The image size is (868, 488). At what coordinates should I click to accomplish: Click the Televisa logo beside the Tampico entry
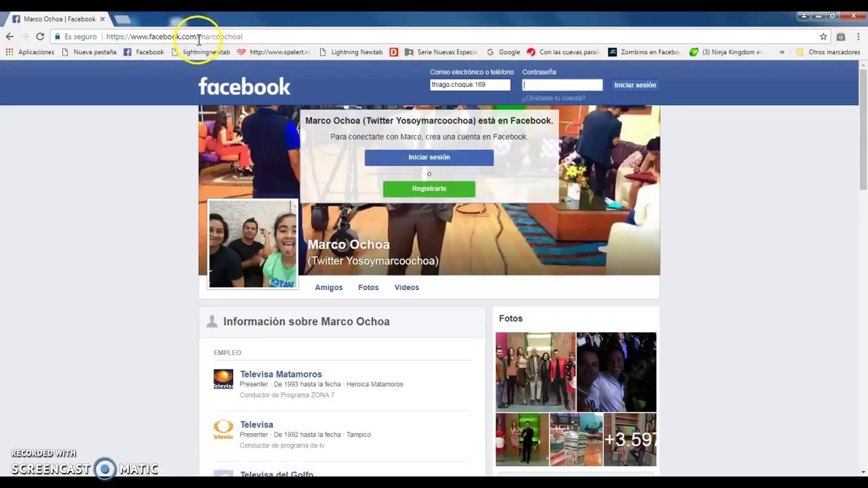[x=223, y=430]
